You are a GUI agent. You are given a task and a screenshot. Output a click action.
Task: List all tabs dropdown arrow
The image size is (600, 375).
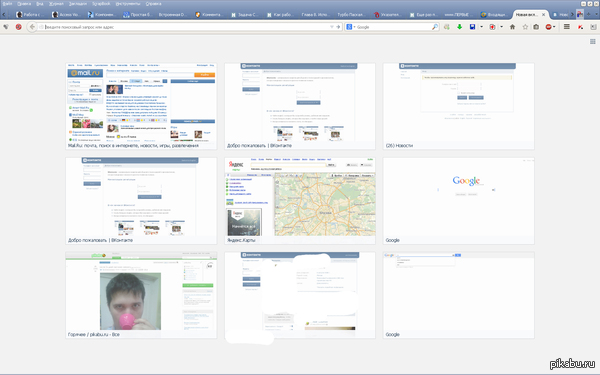[596, 14]
